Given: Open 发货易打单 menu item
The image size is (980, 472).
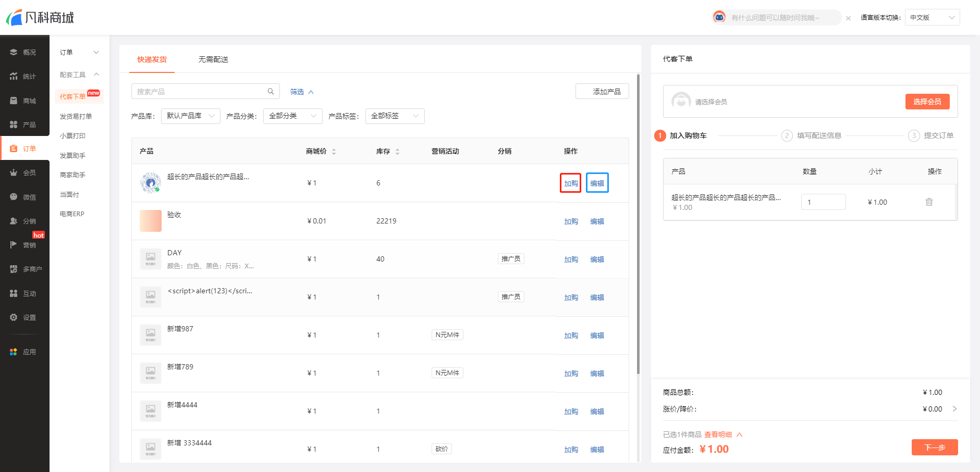Looking at the screenshot, I should coord(76,116).
